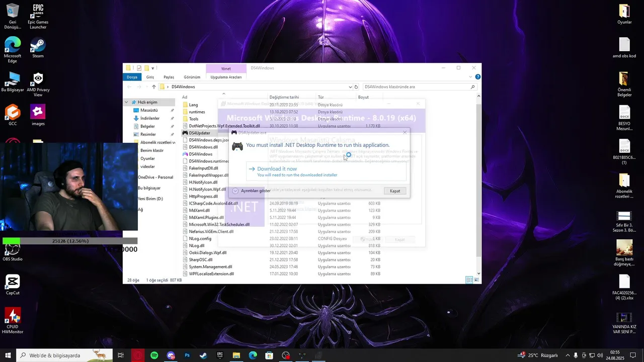Refresh the DS4Windows folder view
644x362 pixels.
coord(356,86)
